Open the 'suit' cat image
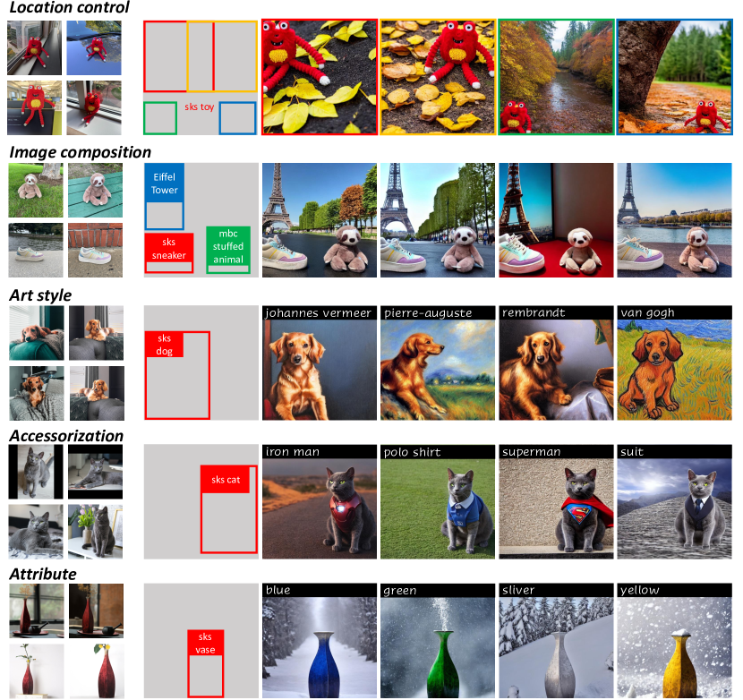Image resolution: width=743 pixels, height=700 pixels. click(674, 502)
